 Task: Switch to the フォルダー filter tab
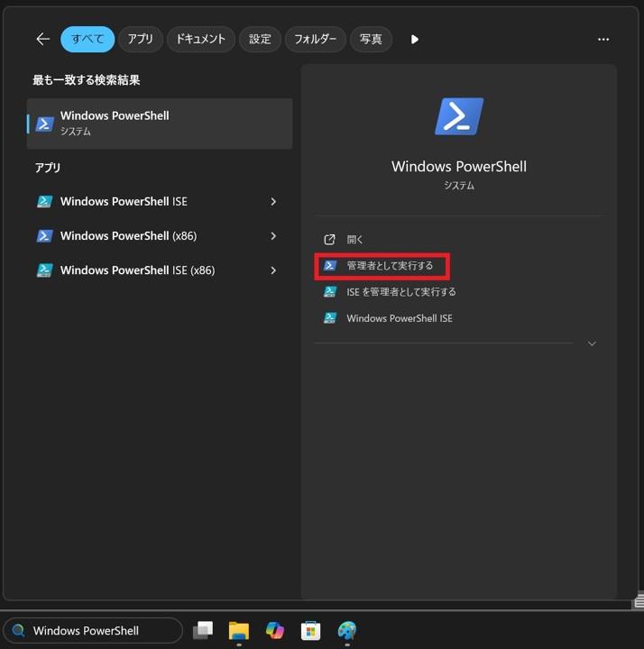pyautogui.click(x=315, y=40)
